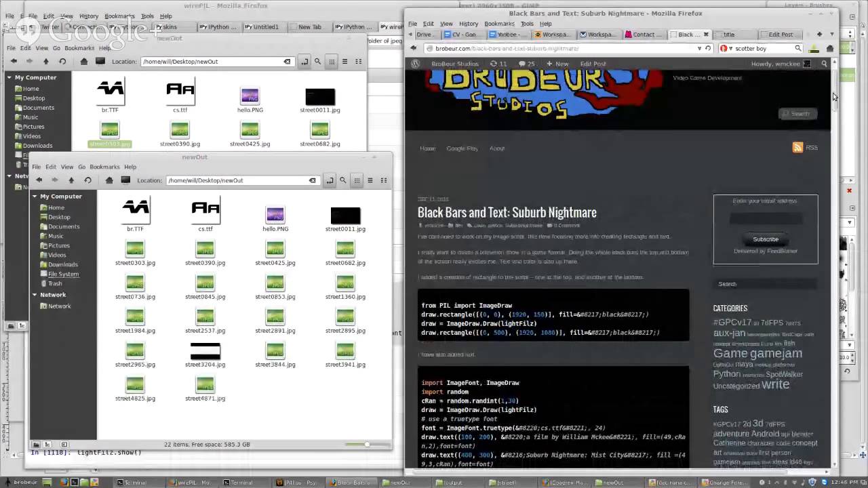Open Tools menu in Black Bars Firefox window

tap(527, 24)
